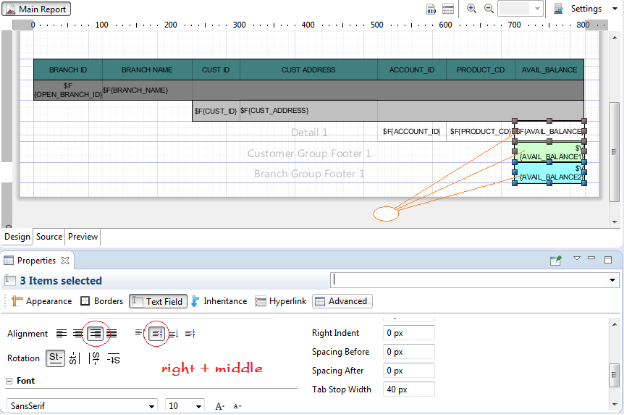The width and height of the screenshot is (624, 415).
Task: Increase font size with larger A icon
Action: click(x=219, y=406)
